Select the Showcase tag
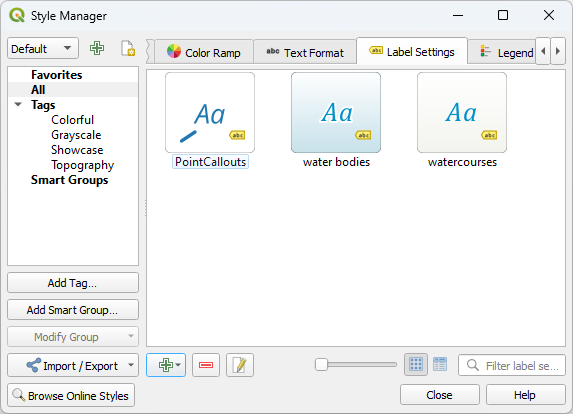The image size is (573, 414). pyautogui.click(x=77, y=150)
